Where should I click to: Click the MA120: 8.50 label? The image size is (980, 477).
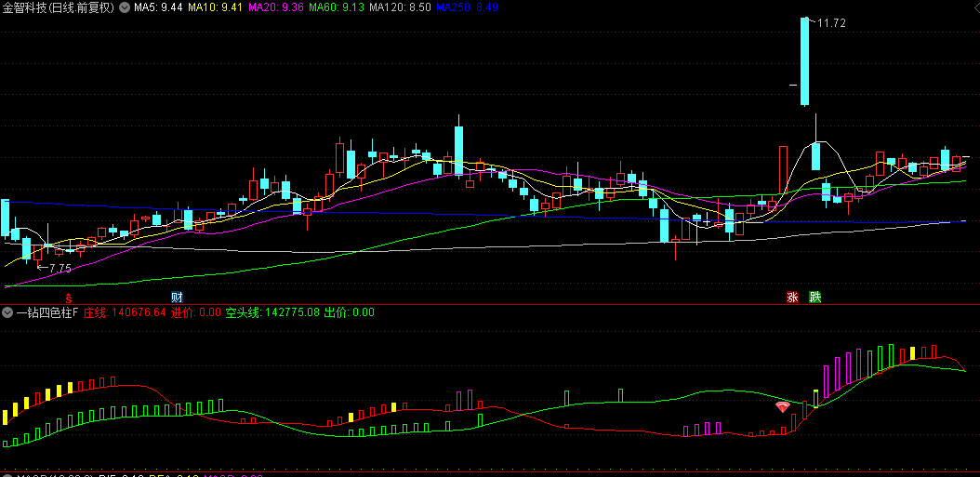[400, 7]
